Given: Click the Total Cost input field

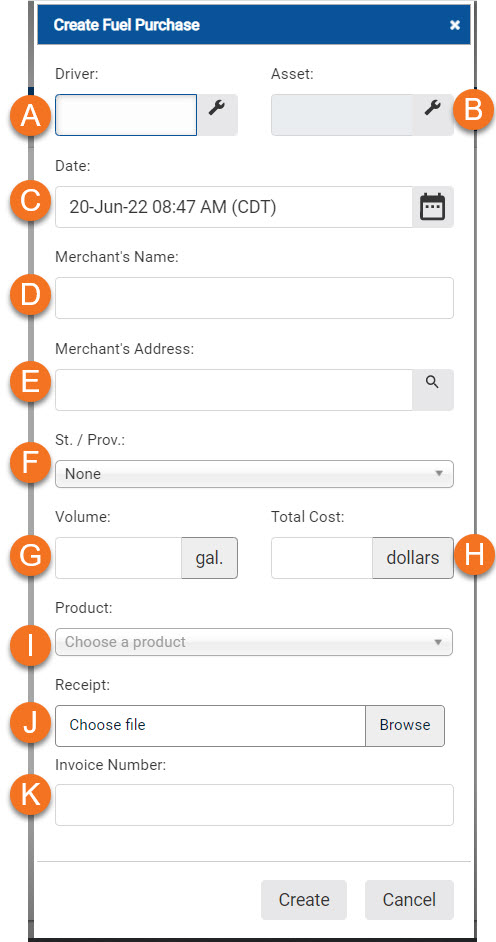Looking at the screenshot, I should (322, 558).
